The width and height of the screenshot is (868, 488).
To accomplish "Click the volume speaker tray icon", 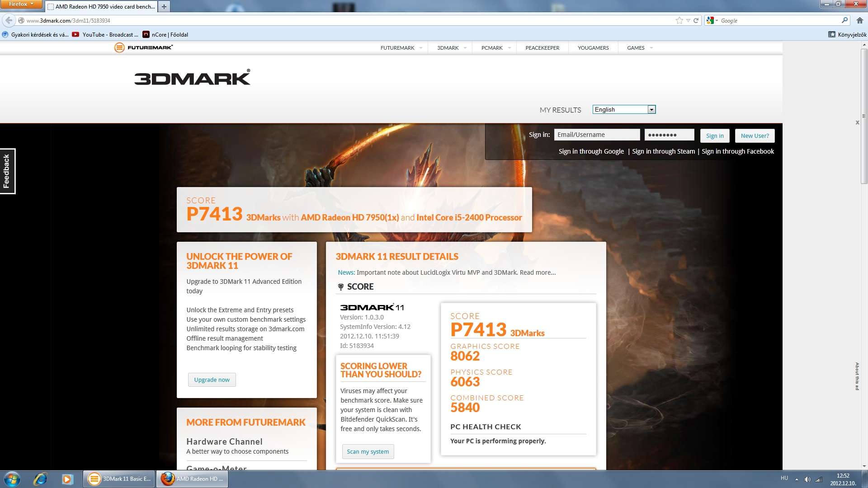I will tap(807, 479).
